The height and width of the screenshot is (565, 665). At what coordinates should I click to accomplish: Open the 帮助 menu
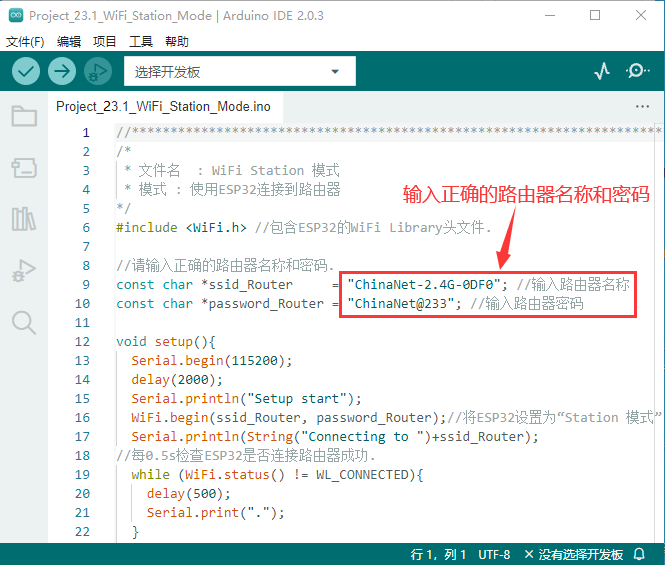[x=176, y=41]
